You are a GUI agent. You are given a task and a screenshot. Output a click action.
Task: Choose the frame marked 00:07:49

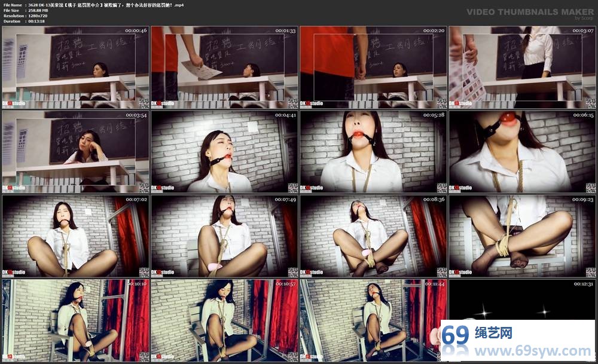pyautogui.click(x=224, y=236)
